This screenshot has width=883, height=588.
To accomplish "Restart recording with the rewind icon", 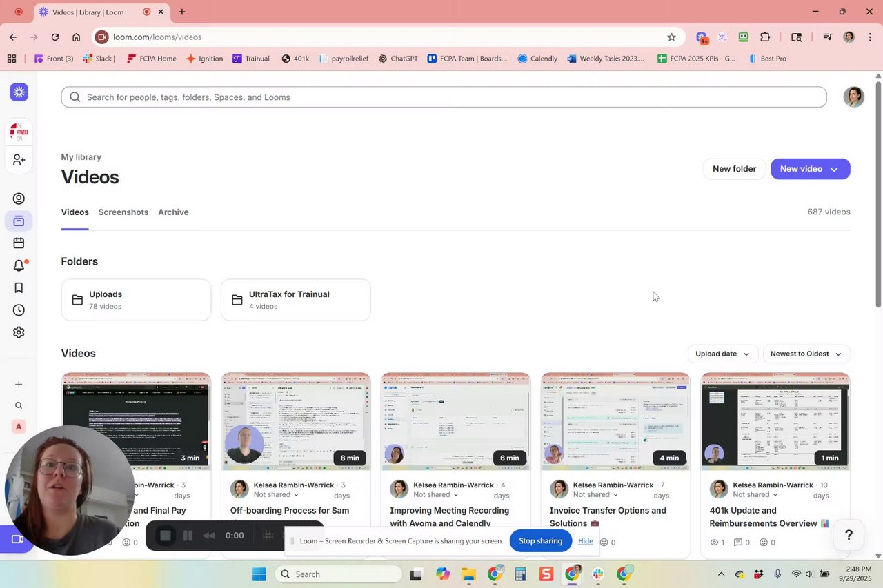I will pyautogui.click(x=209, y=536).
